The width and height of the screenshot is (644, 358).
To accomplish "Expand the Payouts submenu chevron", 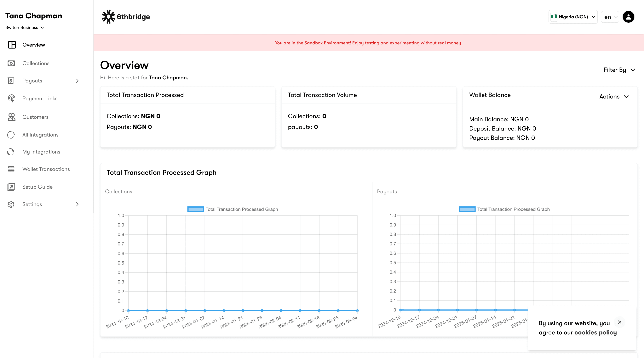I will 77,81.
